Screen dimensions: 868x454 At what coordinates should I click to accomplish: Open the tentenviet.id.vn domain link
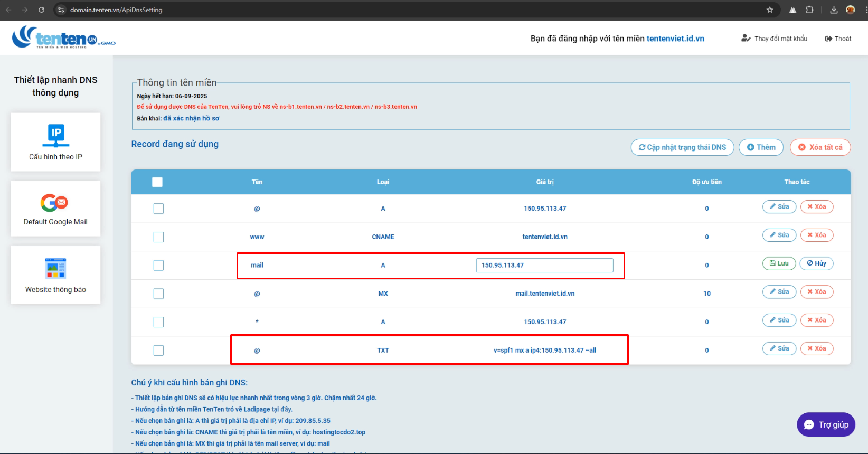point(675,39)
